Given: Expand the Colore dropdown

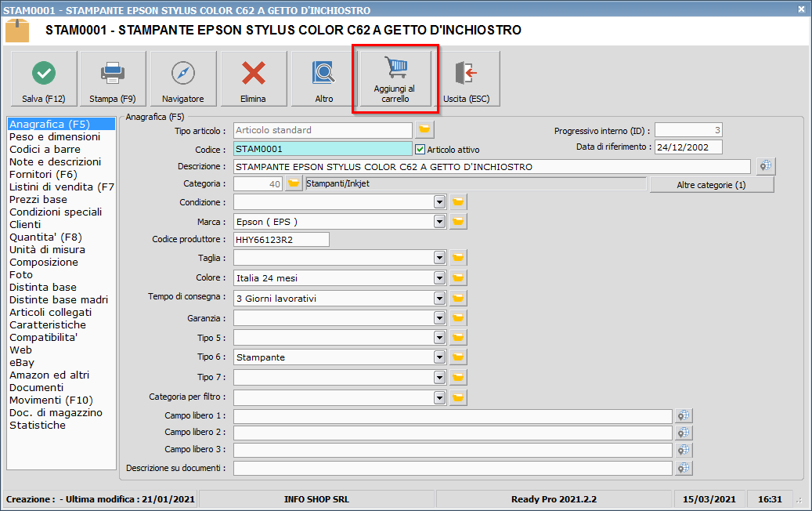Looking at the screenshot, I should pos(439,277).
